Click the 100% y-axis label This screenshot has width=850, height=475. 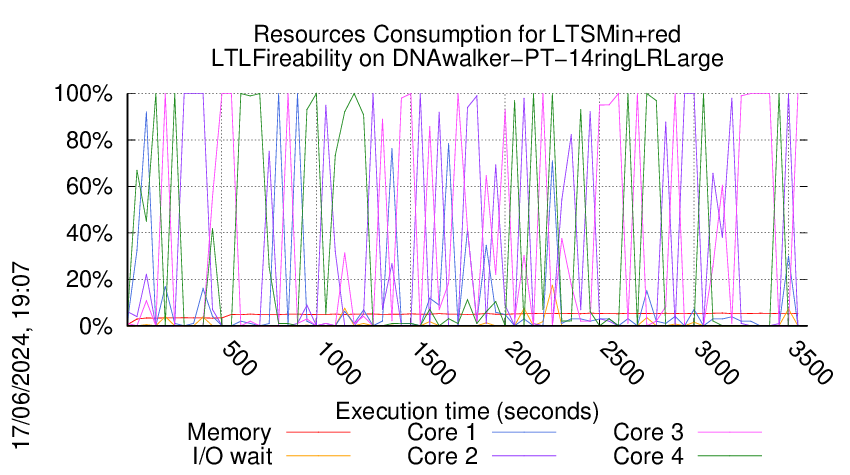[x=83, y=94]
